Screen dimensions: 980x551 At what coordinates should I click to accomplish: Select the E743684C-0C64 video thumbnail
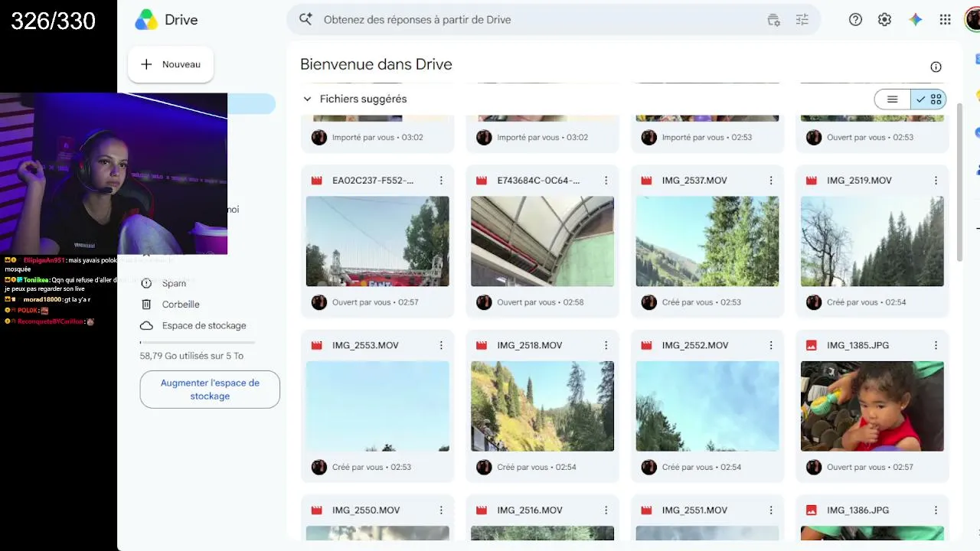click(542, 241)
